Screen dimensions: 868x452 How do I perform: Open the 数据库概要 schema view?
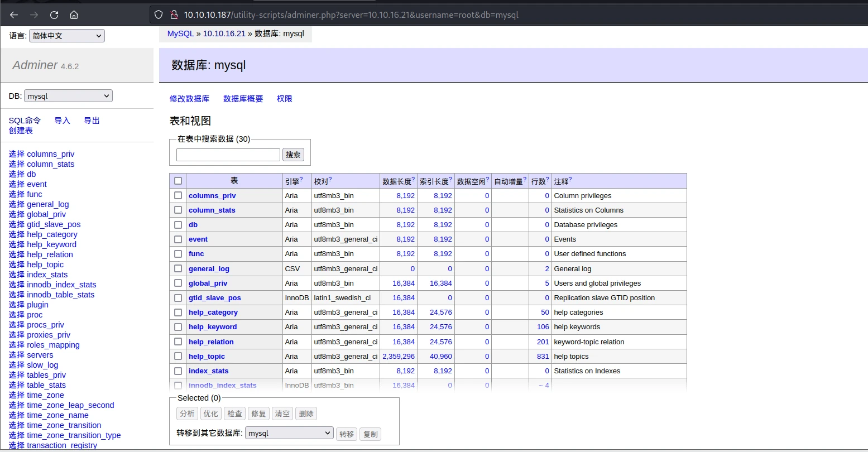click(243, 99)
